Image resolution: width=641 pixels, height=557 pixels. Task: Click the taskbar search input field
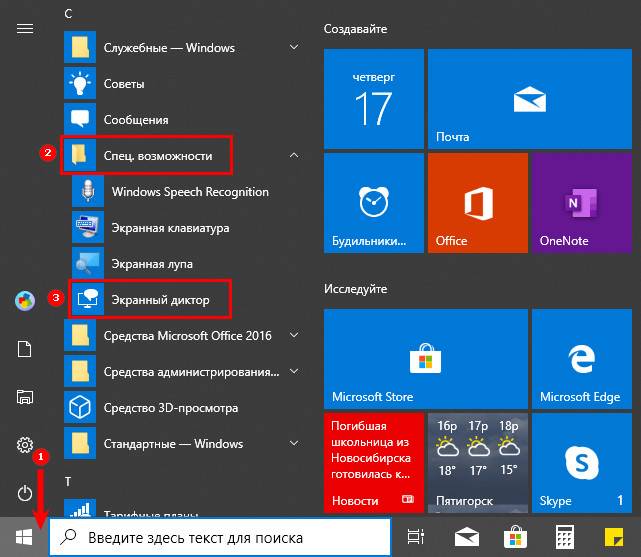(220, 539)
